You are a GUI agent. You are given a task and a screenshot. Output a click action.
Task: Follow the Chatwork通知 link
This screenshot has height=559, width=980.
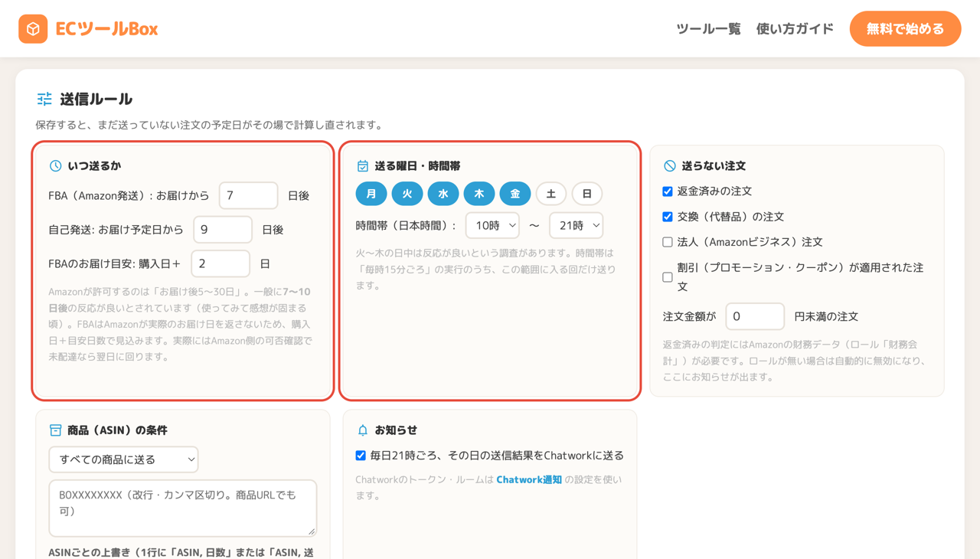[x=529, y=480]
